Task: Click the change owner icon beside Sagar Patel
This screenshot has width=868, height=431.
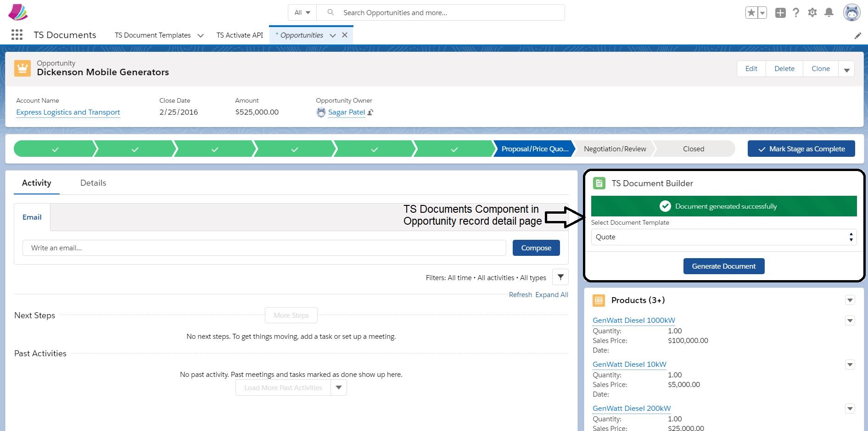Action: (371, 112)
